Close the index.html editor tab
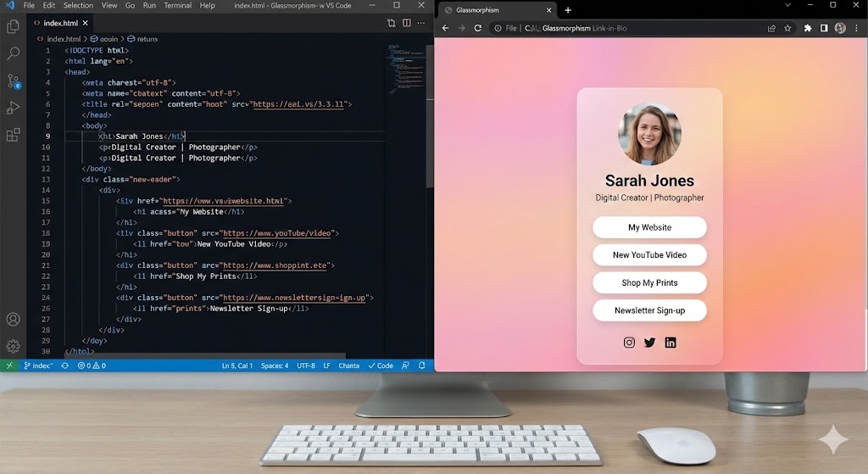 point(86,23)
